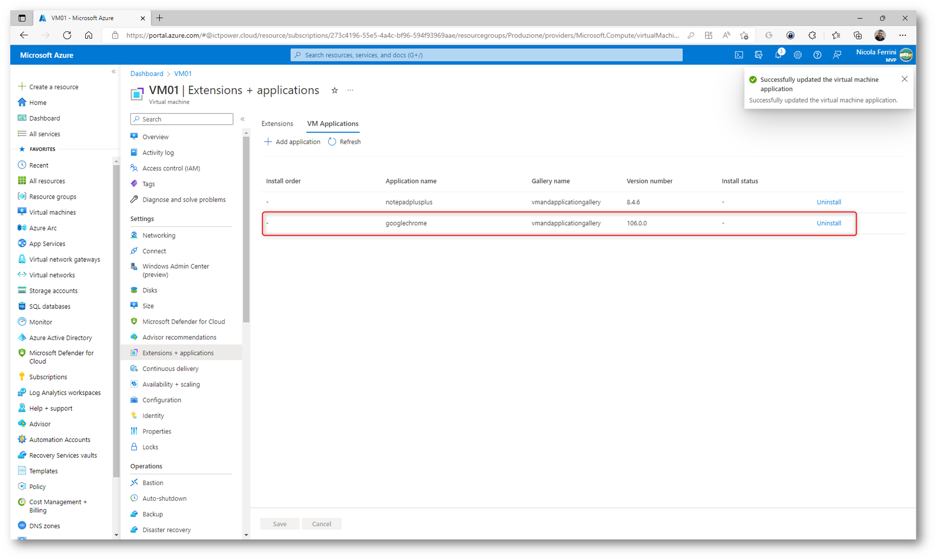
Task: Collapse the VM01 resource menu
Action: [x=242, y=119]
